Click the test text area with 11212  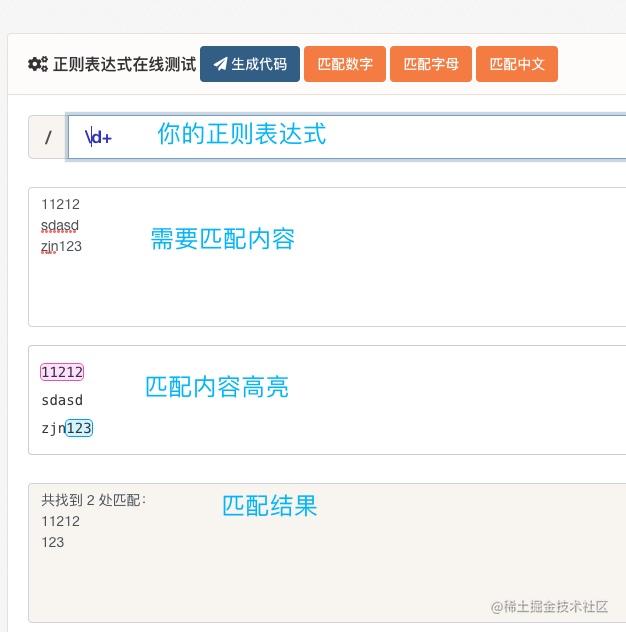327,257
